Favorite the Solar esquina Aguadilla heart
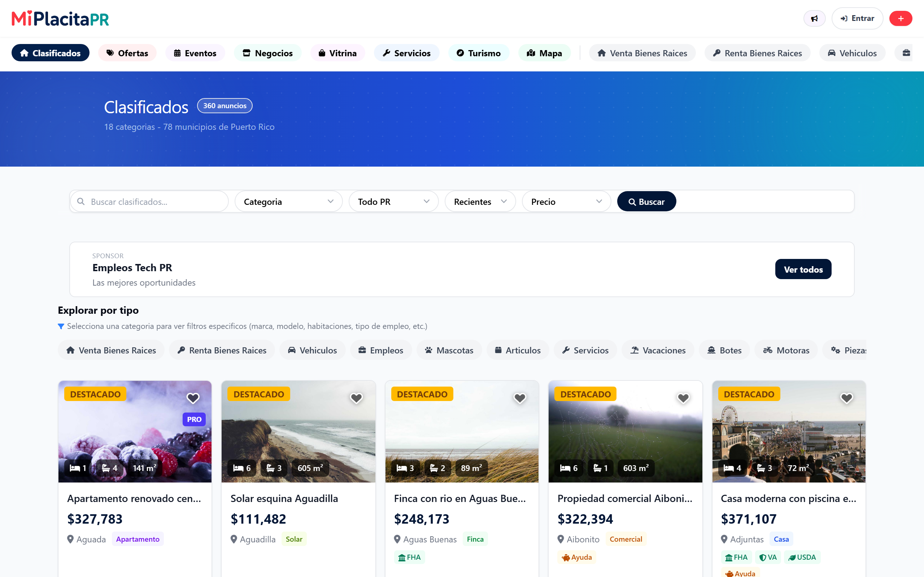Viewport: 924px width, 577px height. pos(356,398)
